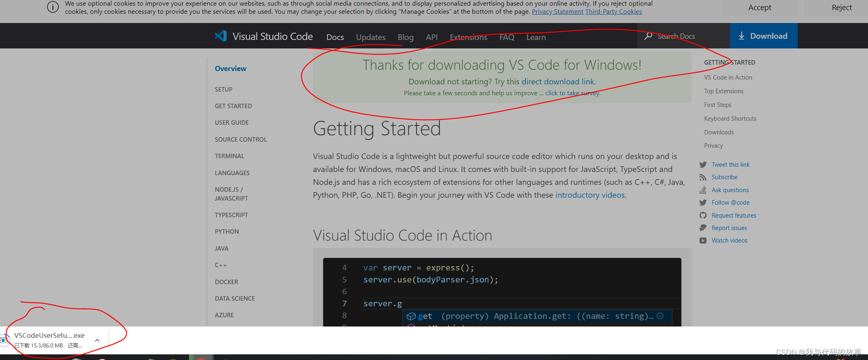Expand the LANGUAGES section
This screenshot has width=868, height=360.
coord(232,173)
